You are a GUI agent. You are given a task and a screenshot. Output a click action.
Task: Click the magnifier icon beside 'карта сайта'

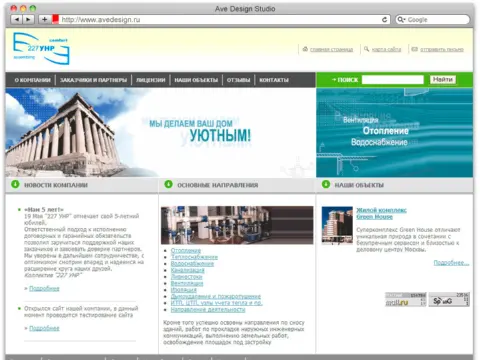point(366,49)
